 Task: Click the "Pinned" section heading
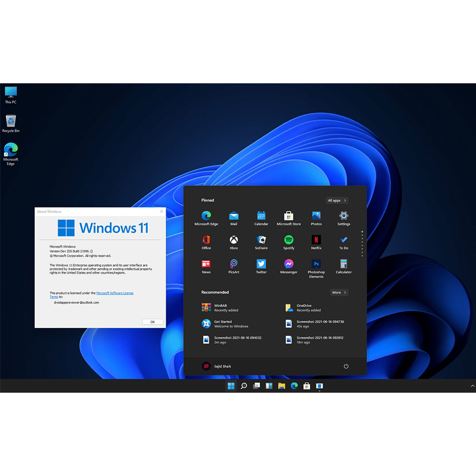[208, 200]
